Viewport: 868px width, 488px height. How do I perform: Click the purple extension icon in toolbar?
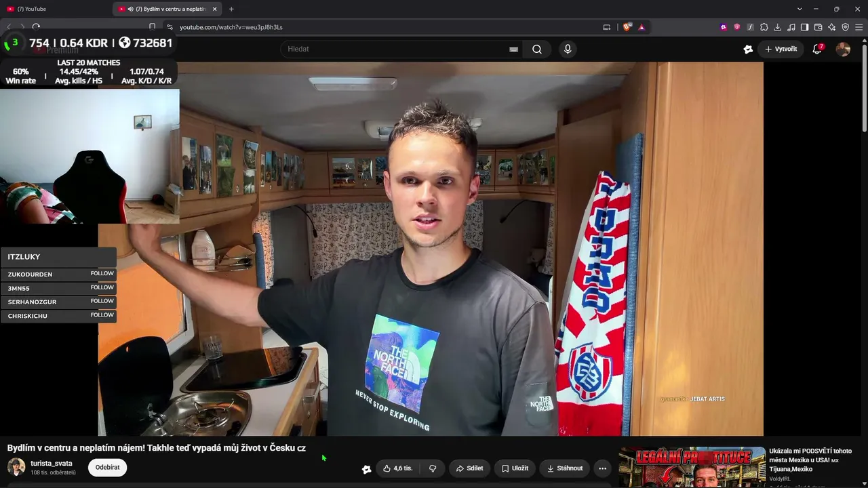click(724, 27)
